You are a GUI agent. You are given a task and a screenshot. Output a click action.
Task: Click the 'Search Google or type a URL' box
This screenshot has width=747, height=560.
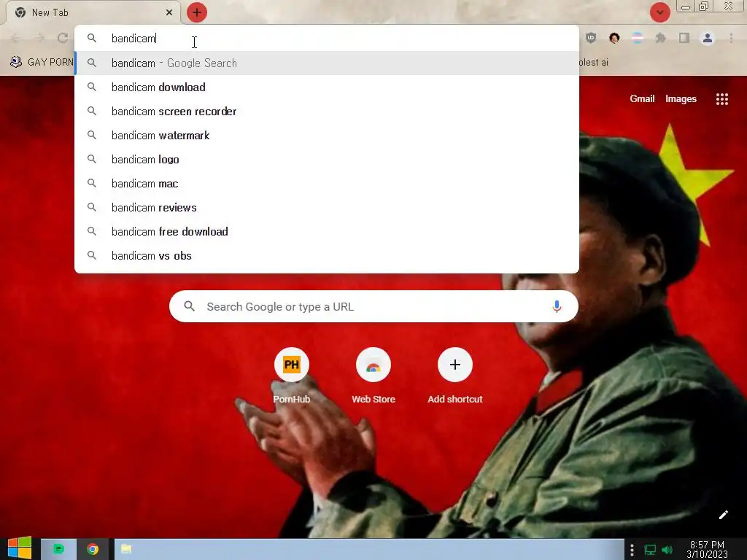373,306
